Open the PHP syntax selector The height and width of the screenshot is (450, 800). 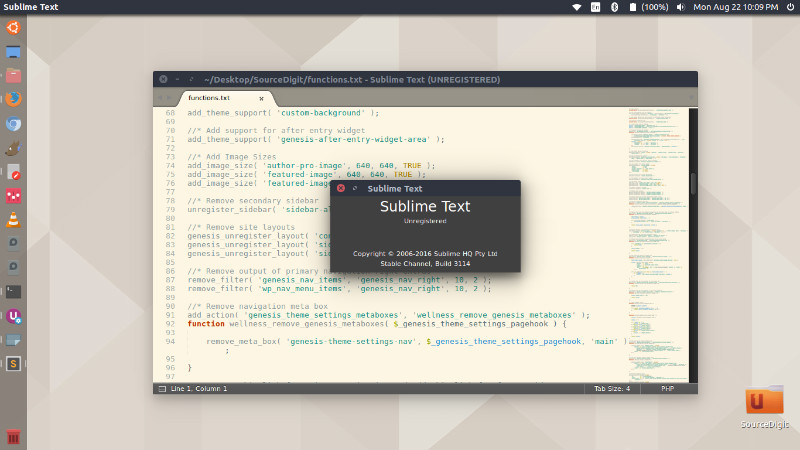click(x=667, y=389)
